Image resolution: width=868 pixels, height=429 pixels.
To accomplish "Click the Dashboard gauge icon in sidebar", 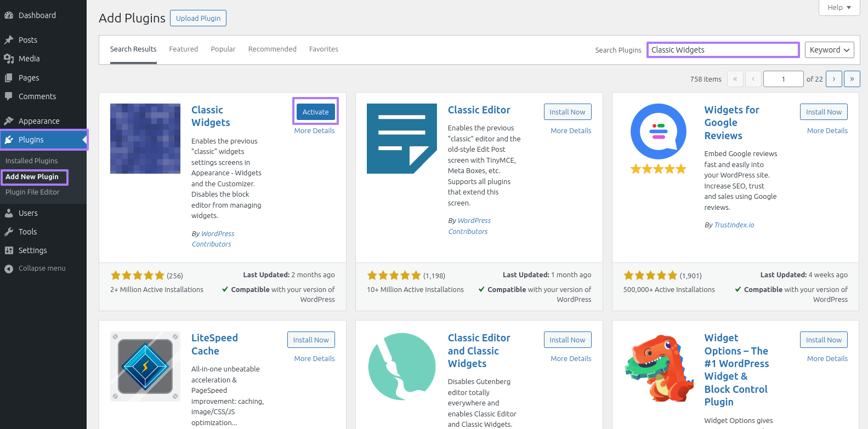I will pos(9,15).
